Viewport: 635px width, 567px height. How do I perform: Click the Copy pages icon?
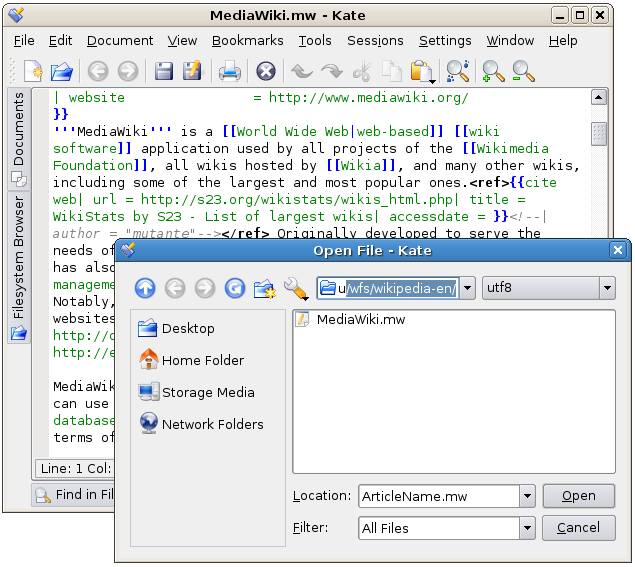392,71
